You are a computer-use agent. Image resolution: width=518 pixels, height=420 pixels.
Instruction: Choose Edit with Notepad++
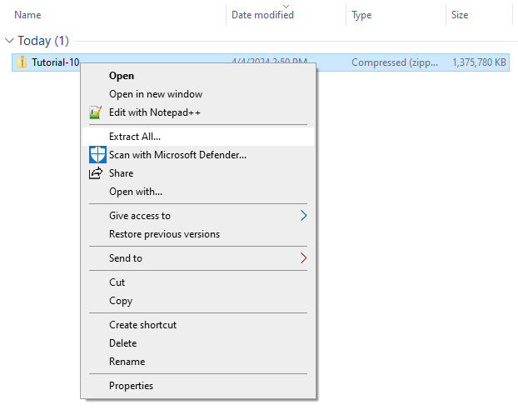pos(198,112)
